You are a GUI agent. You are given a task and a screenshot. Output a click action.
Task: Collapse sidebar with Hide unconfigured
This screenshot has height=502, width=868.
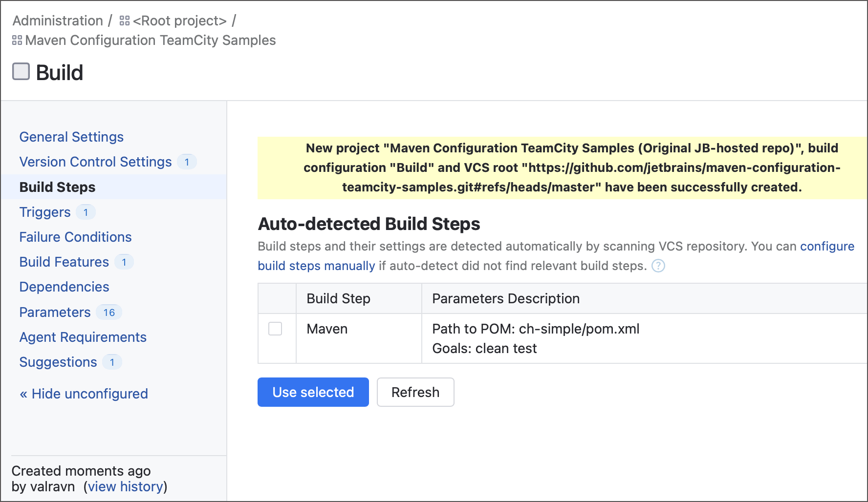(84, 394)
